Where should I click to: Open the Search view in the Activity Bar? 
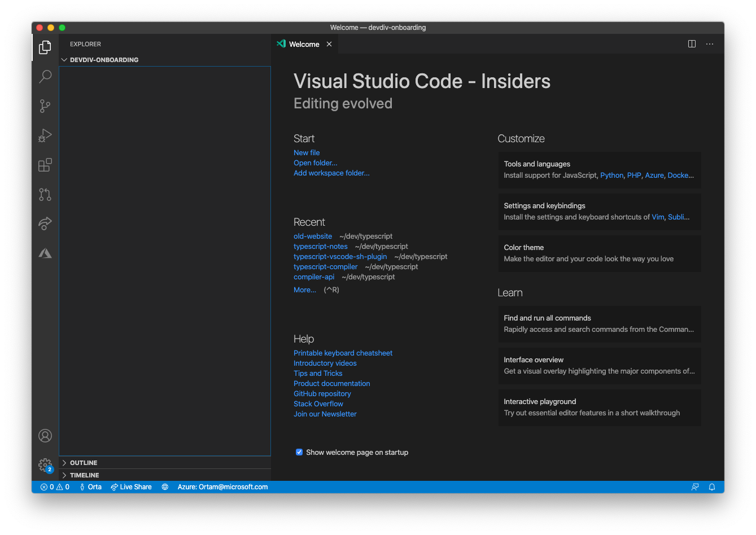tap(45, 76)
